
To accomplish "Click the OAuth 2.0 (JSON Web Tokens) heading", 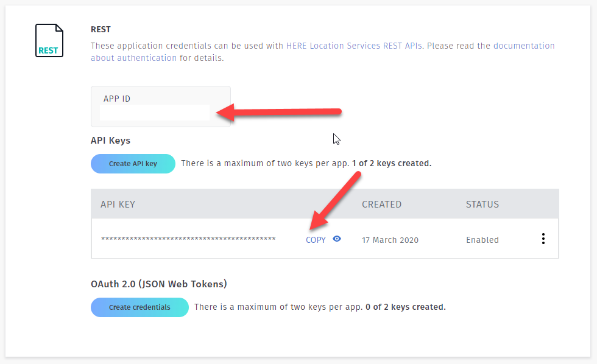I will tap(158, 284).
